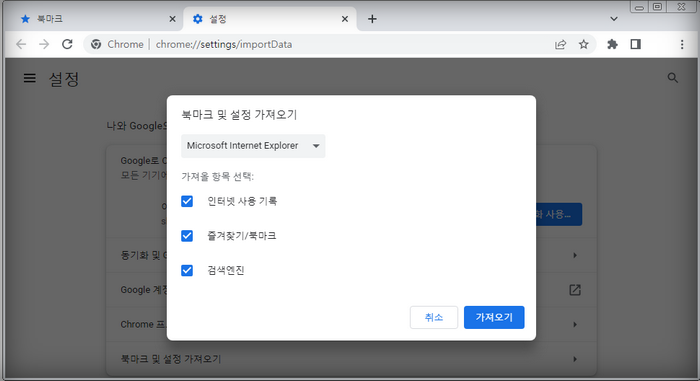This screenshot has width=700, height=381.
Task: Close the 북마크 tab
Action: (x=172, y=19)
